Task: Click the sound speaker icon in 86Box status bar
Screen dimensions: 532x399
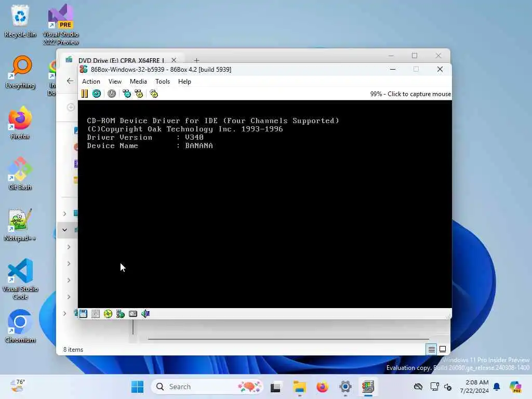Action: 145,314
